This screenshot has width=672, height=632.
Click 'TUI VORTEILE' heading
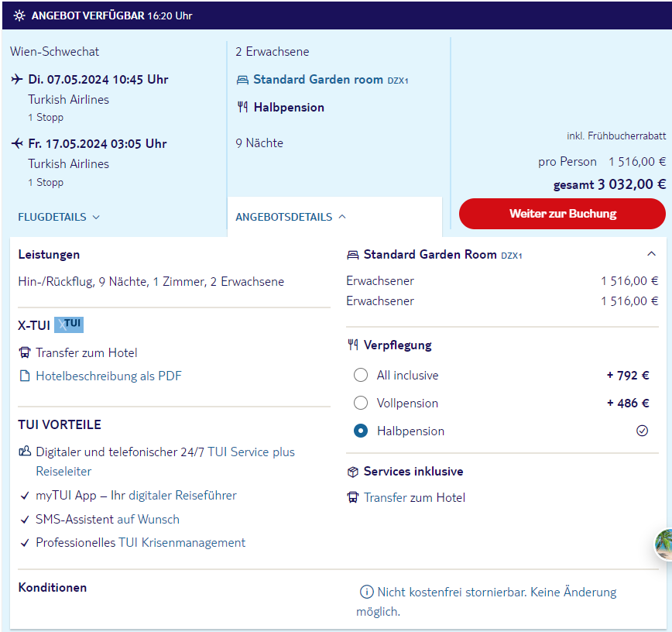click(x=60, y=425)
